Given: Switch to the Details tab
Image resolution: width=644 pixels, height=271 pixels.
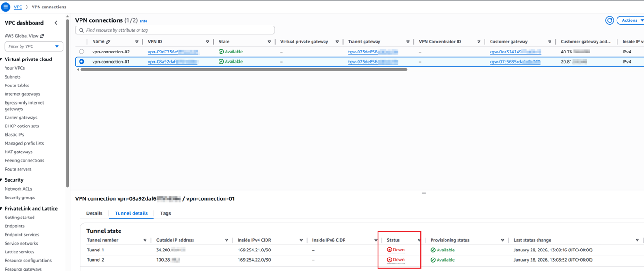Looking at the screenshot, I should pos(94,213).
